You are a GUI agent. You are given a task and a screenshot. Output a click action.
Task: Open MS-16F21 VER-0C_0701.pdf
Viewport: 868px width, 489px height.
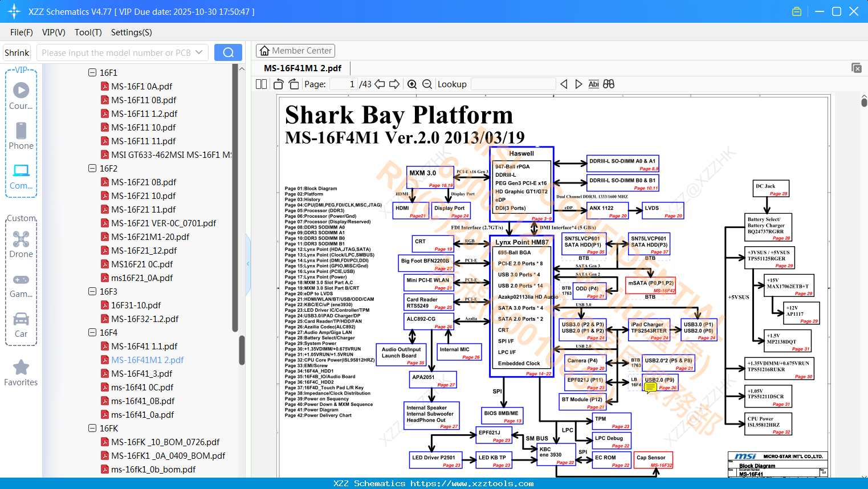[164, 223]
